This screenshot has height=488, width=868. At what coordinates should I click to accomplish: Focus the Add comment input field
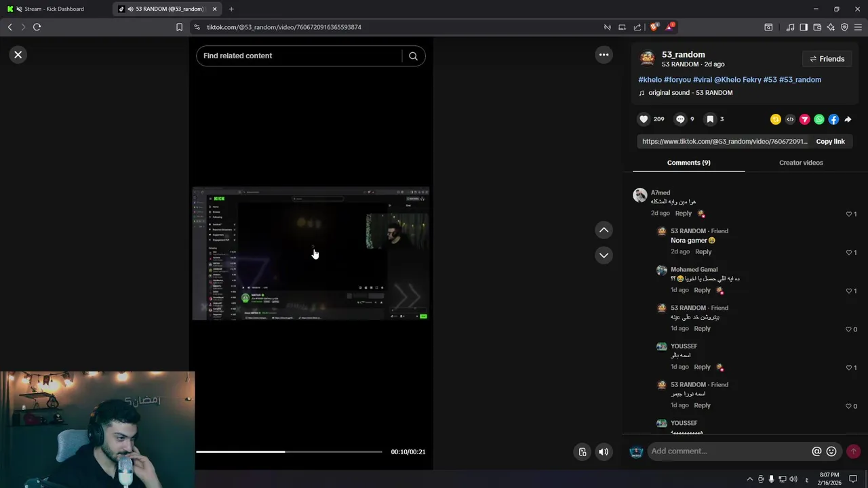click(729, 451)
